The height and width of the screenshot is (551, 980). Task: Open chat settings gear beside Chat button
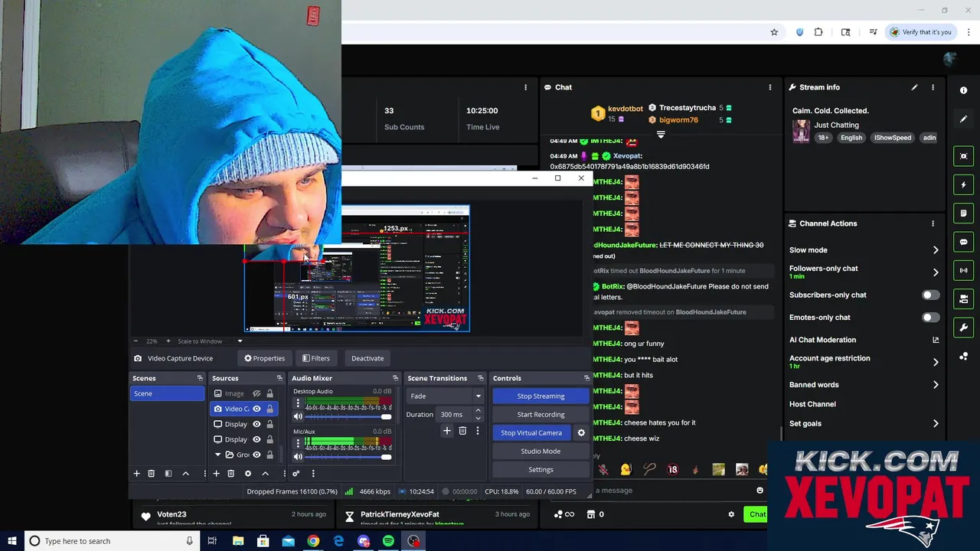(731, 514)
